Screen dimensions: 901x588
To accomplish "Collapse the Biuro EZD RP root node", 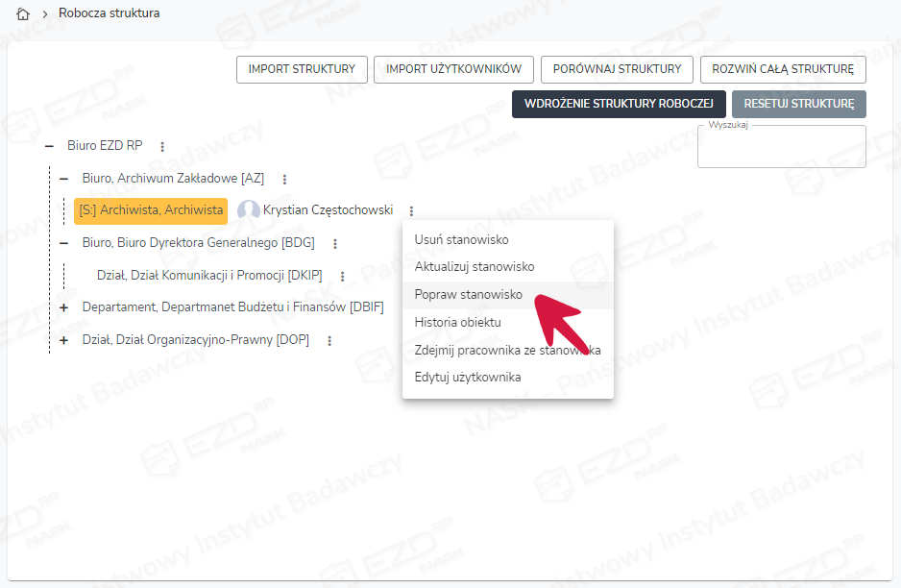I will pos(49,147).
